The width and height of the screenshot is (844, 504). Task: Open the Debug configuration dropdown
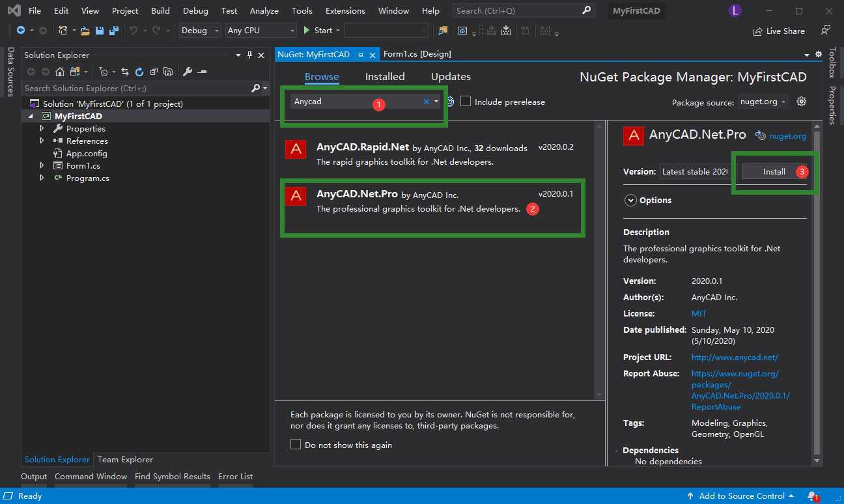(x=201, y=31)
